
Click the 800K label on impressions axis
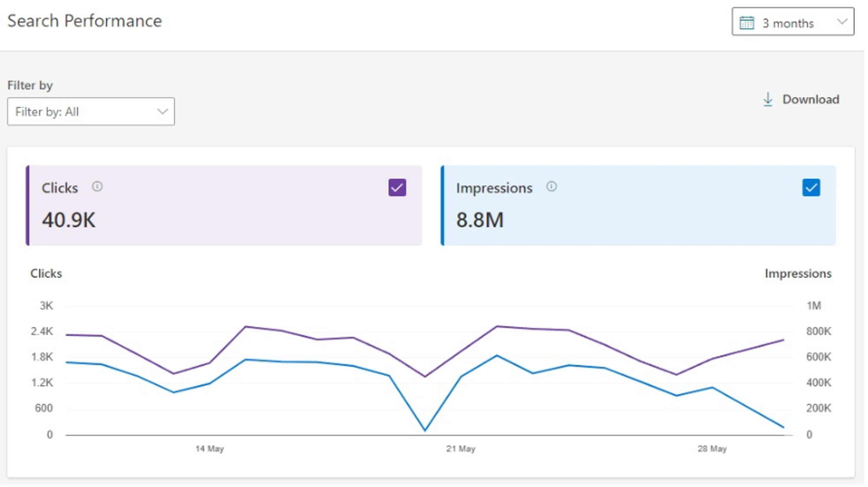coord(819,331)
